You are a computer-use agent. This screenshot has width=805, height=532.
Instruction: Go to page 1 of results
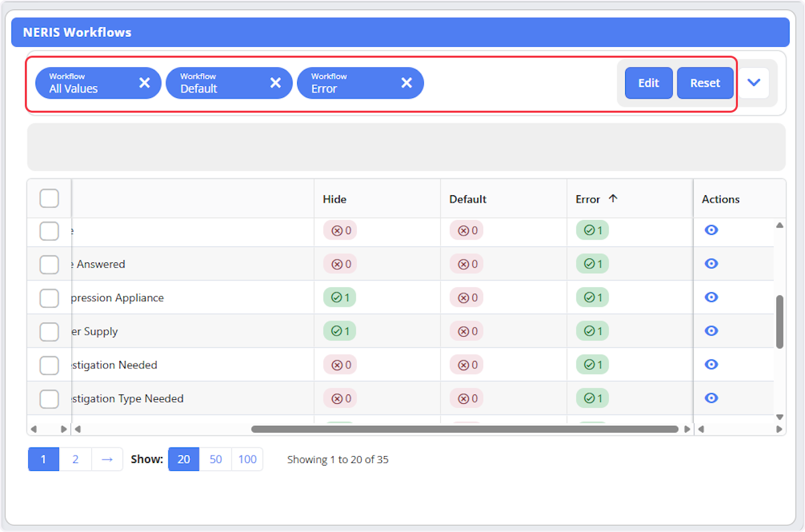pyautogui.click(x=44, y=460)
